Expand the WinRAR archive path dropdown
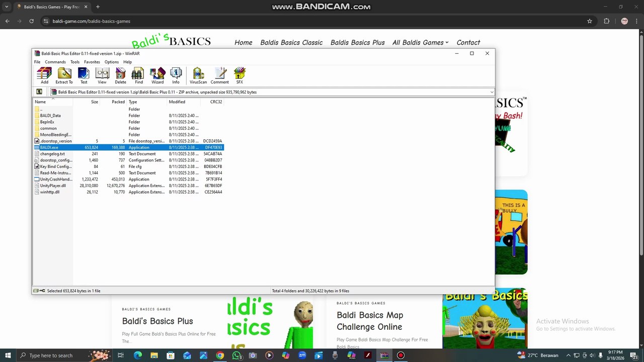644x362 pixels. tap(492, 92)
